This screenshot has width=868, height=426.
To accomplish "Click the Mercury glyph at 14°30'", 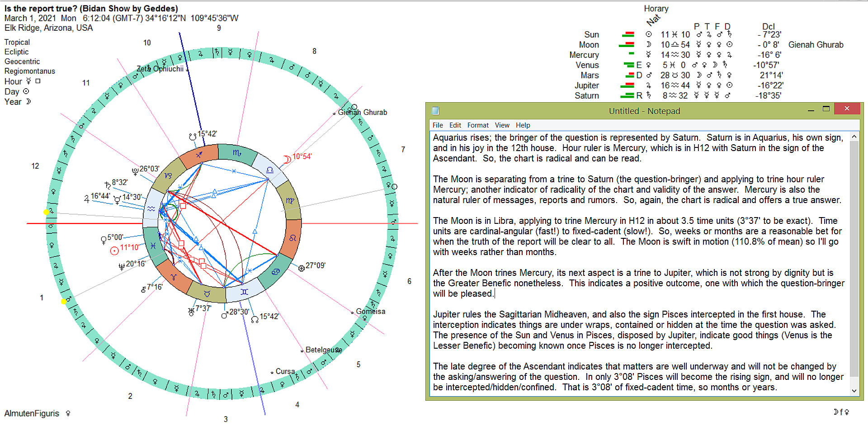I will [117, 199].
